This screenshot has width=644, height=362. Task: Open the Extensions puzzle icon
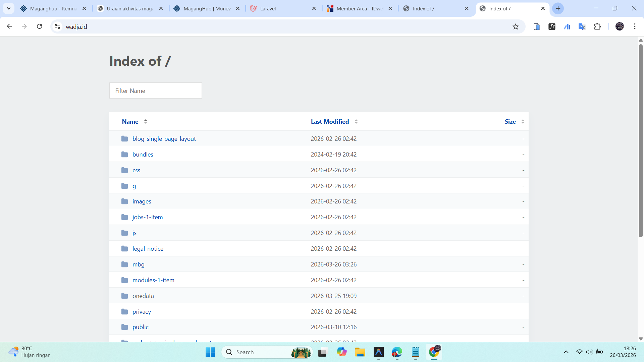[x=597, y=26]
